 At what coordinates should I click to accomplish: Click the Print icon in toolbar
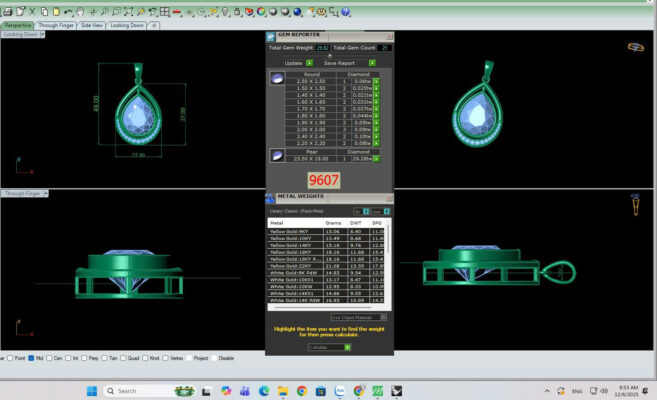(8, 12)
